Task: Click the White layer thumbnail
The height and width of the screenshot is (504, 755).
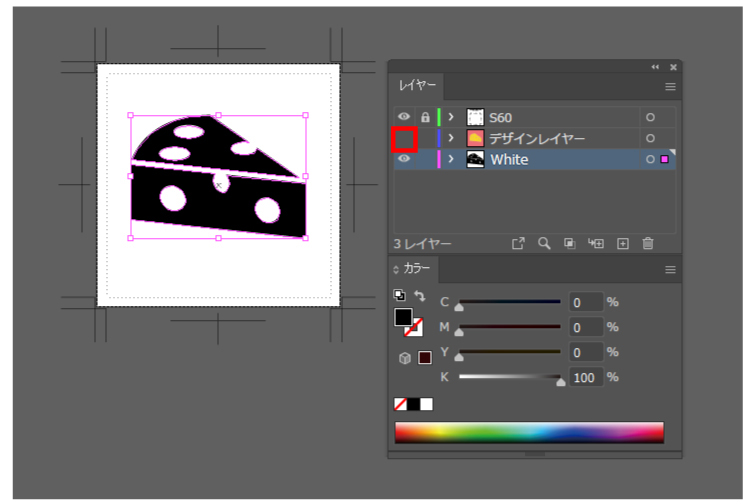Action: click(475, 159)
